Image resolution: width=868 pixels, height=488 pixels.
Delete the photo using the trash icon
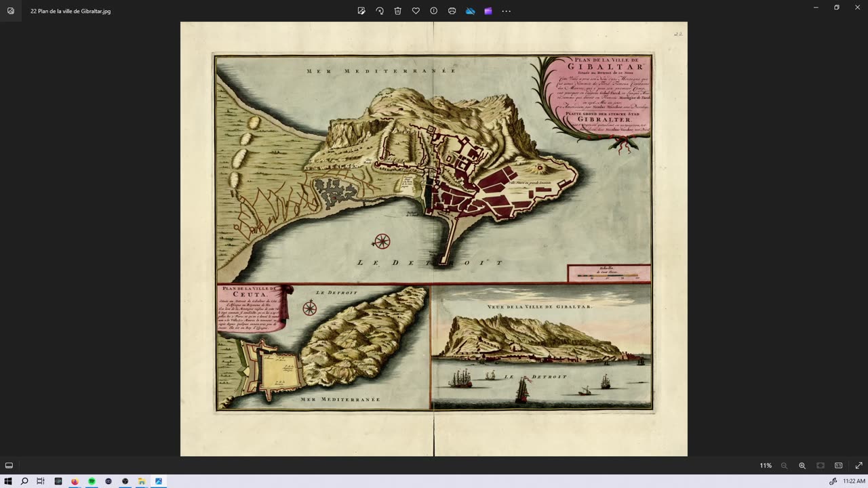click(x=398, y=11)
